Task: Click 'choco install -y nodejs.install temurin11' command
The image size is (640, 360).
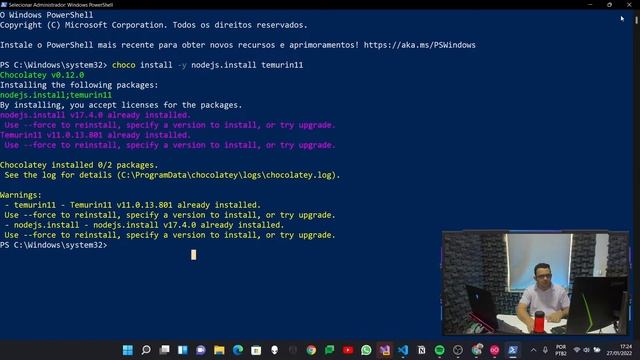Action: pos(208,65)
